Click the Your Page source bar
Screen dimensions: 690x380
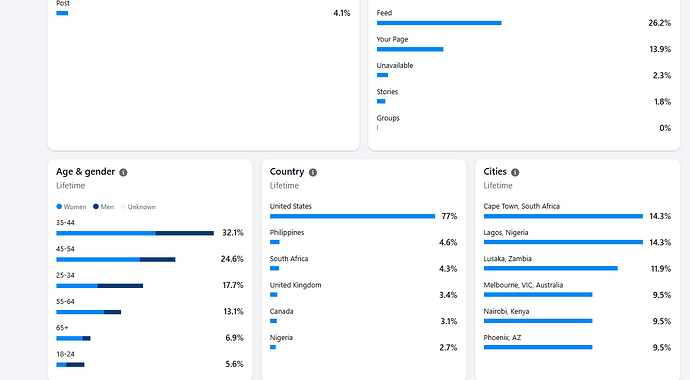410,49
